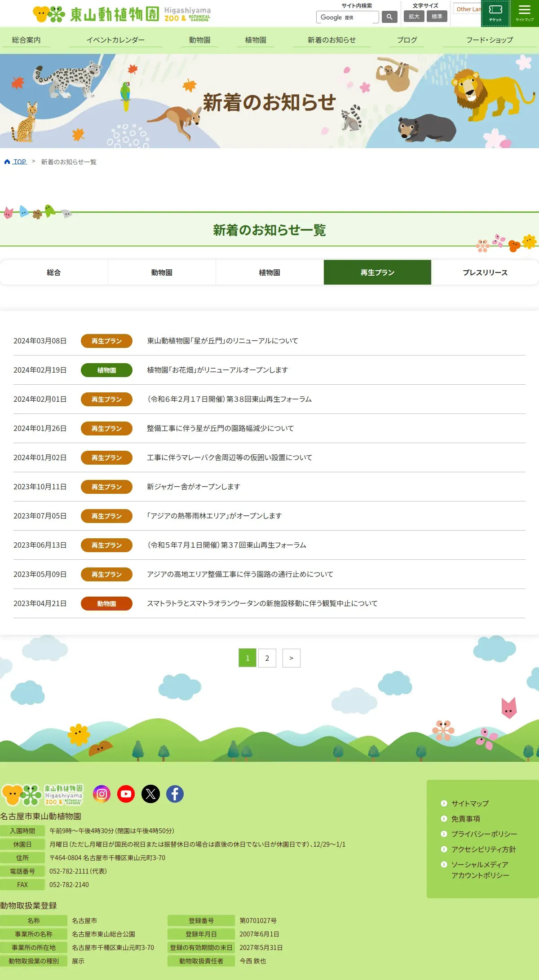Open the Facebook icon in footer
539x980 pixels.
coord(175,794)
